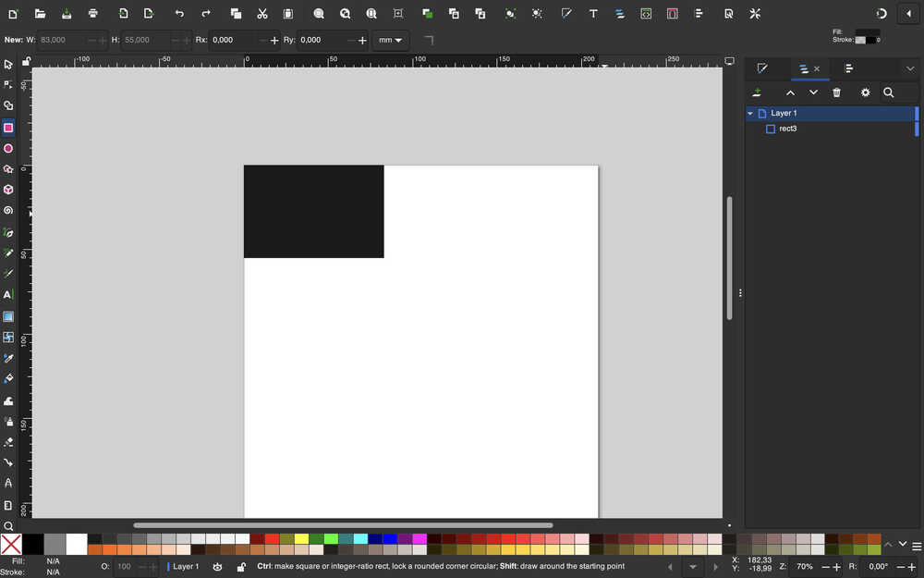Open snapping options popover arrow
The height and width of the screenshot is (578, 924).
pyautogui.click(x=908, y=14)
